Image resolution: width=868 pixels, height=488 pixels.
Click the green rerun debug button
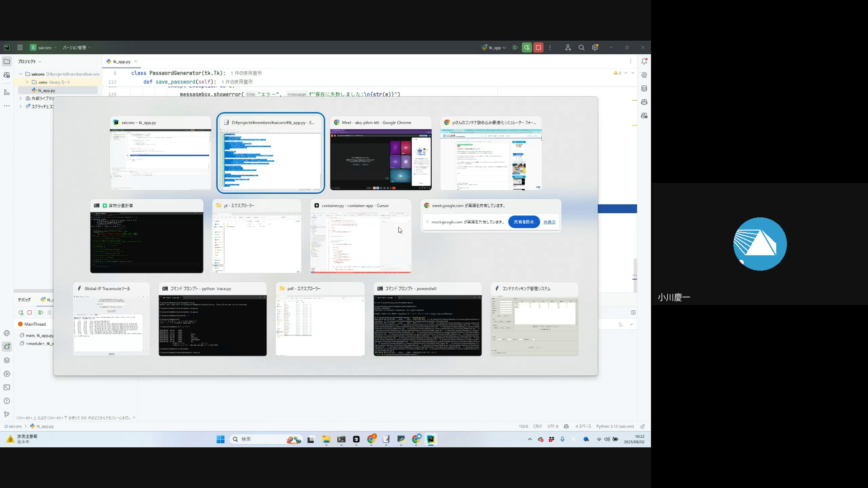[527, 47]
